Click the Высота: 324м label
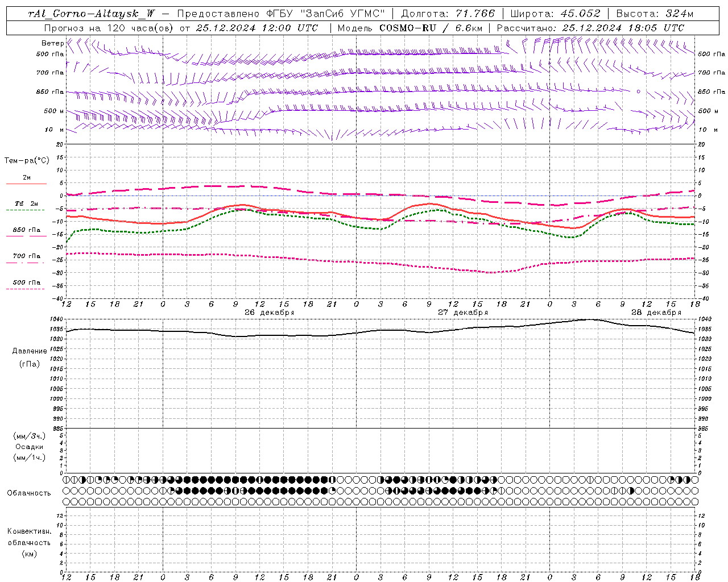The width and height of the screenshot is (728, 582). (655, 14)
